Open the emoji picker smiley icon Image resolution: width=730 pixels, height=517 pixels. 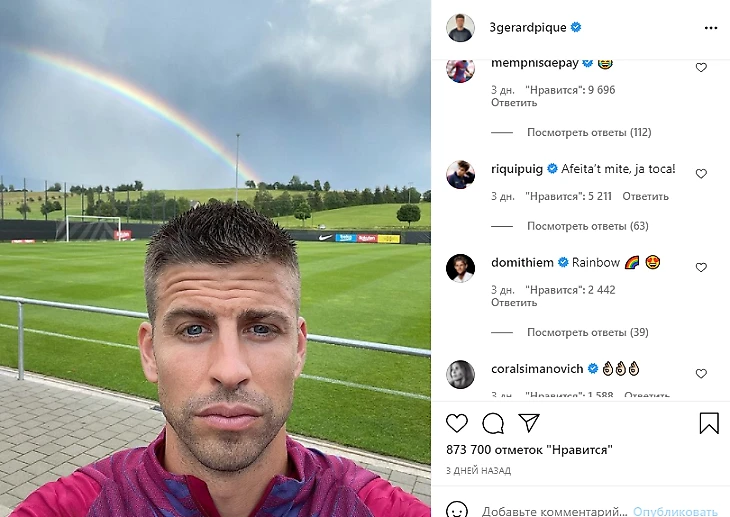457,510
